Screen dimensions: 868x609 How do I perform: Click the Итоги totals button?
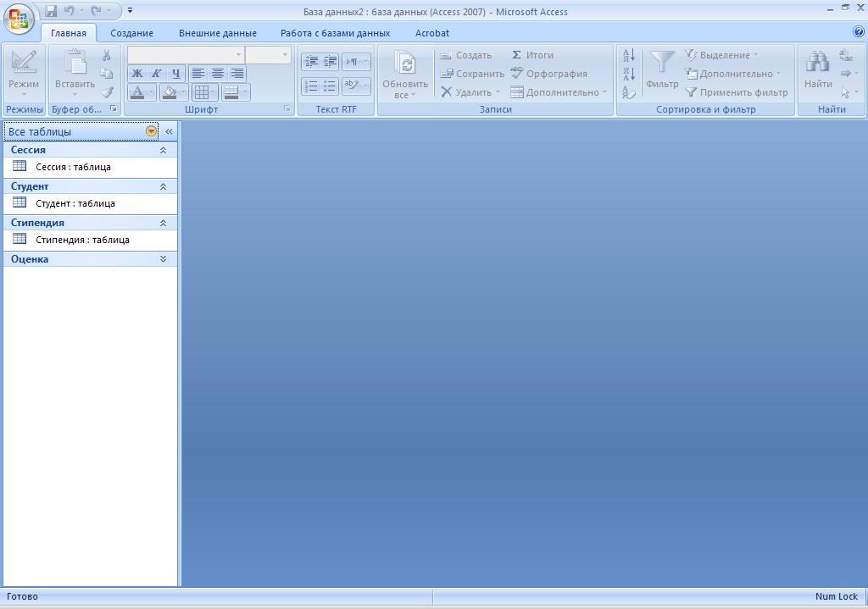coord(532,55)
